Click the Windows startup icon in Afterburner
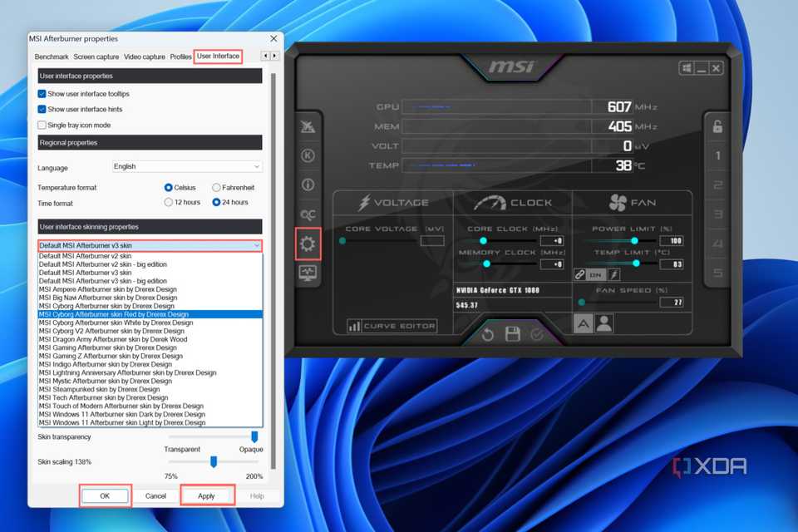The width and height of the screenshot is (798, 532). click(x=687, y=68)
